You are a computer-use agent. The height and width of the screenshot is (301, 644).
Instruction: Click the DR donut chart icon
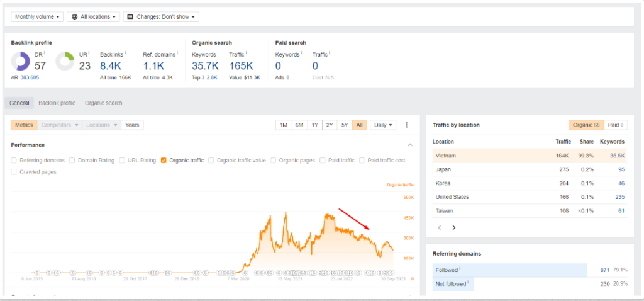point(21,61)
